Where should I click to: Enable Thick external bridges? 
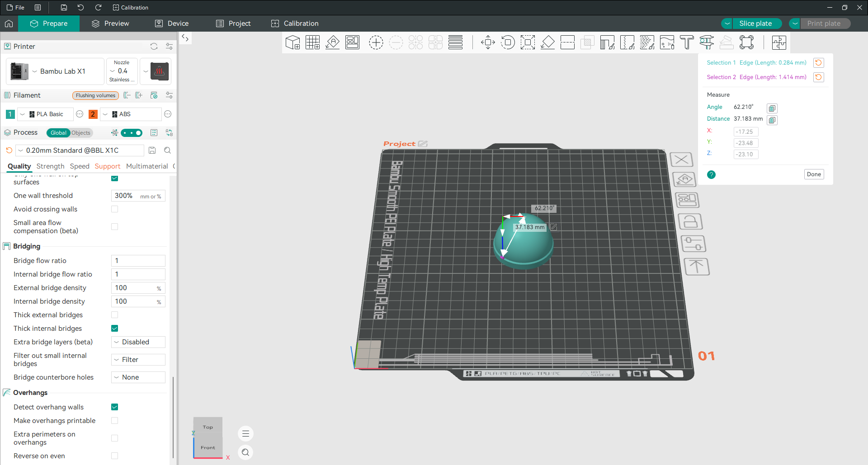coord(115,315)
